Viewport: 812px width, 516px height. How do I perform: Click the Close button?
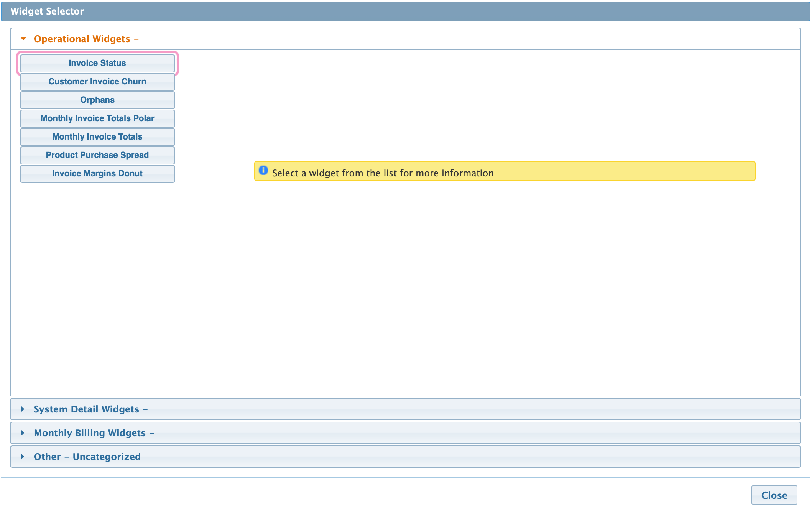pos(774,495)
